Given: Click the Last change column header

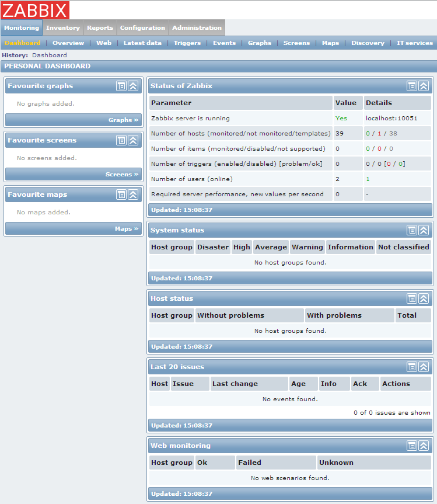Looking at the screenshot, I should [x=249, y=384].
